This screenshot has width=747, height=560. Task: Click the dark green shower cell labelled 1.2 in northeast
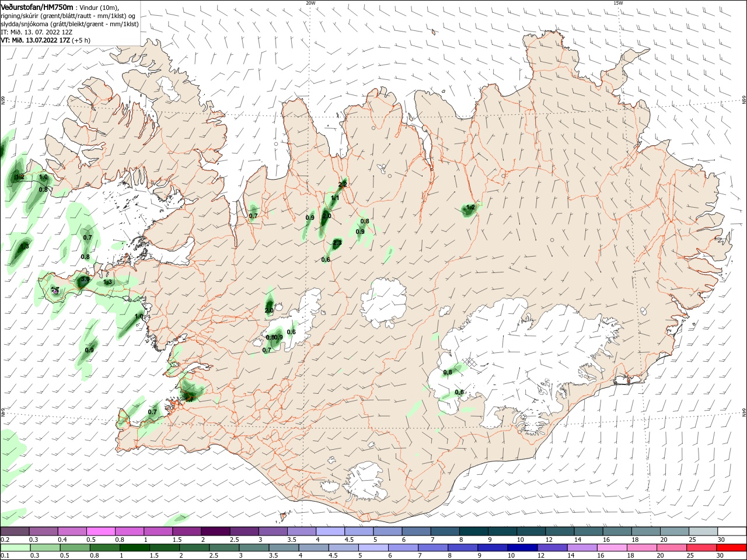click(x=469, y=209)
